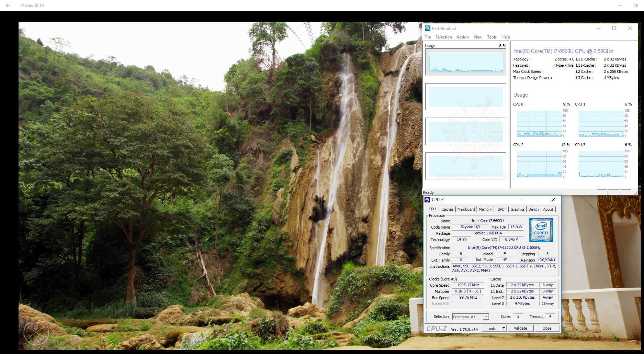Minimize the Movies & TV window
This screenshot has height=354, width=644.
(x=620, y=5)
